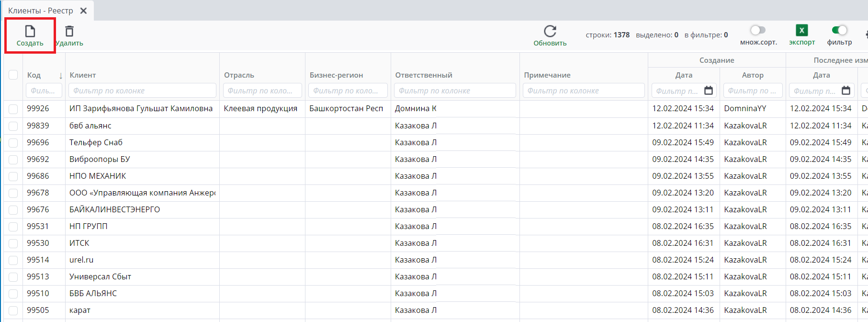Click the Delete (Удалить) trash icon
The image size is (868, 322).
[69, 32]
